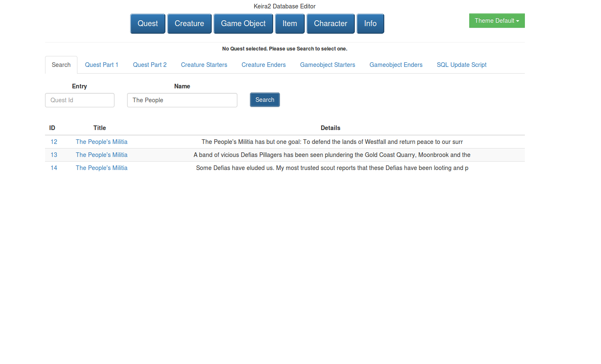Click the Details column header
The width and height of the screenshot is (601, 364).
tap(330, 128)
